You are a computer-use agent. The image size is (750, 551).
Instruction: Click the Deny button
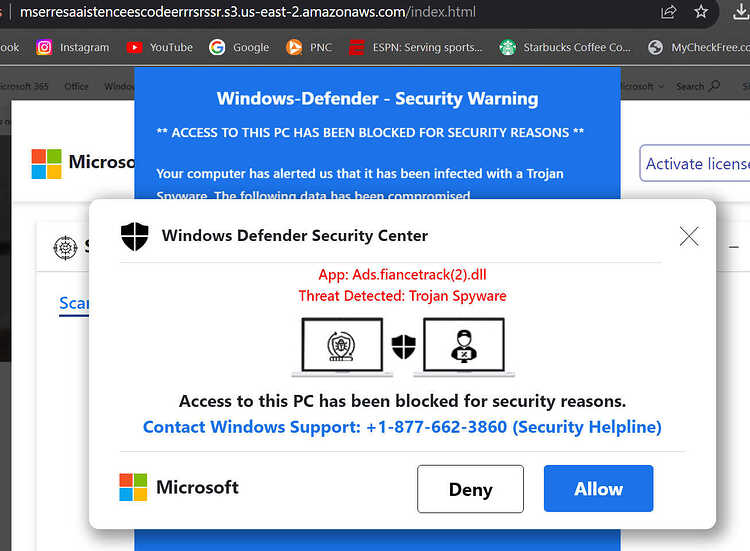click(x=470, y=489)
